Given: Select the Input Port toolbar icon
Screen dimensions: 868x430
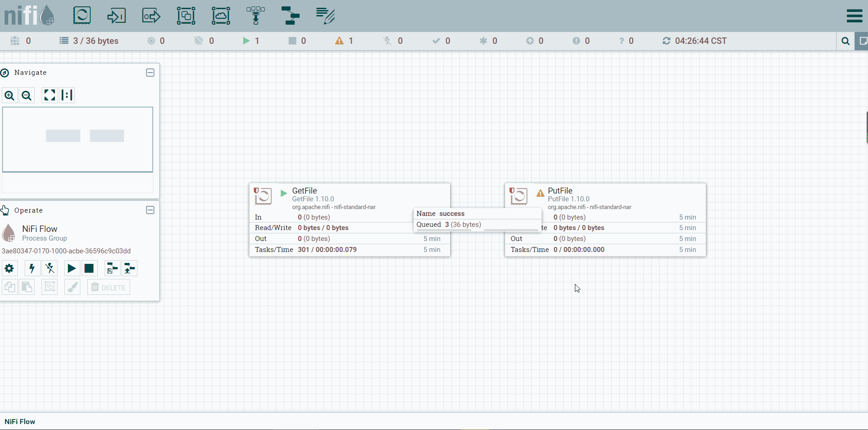Looking at the screenshot, I should pyautogui.click(x=116, y=16).
